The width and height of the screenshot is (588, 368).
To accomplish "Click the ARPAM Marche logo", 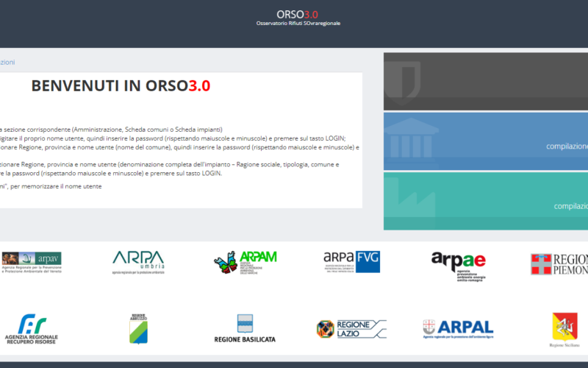I will point(245,262).
